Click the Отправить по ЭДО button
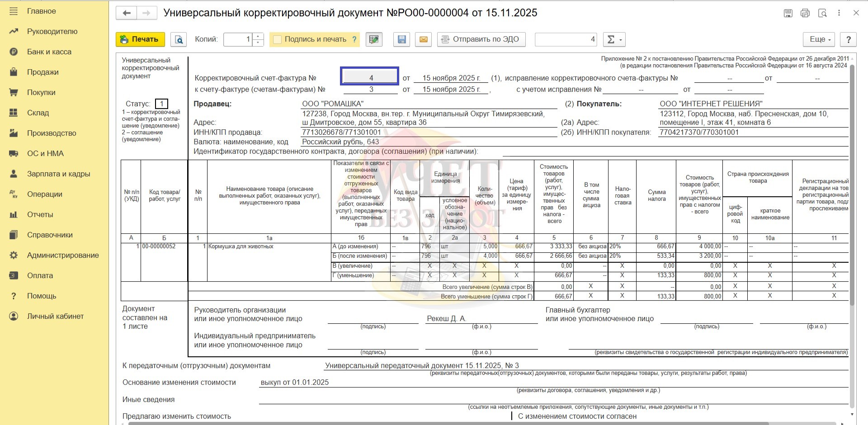 pyautogui.click(x=481, y=40)
